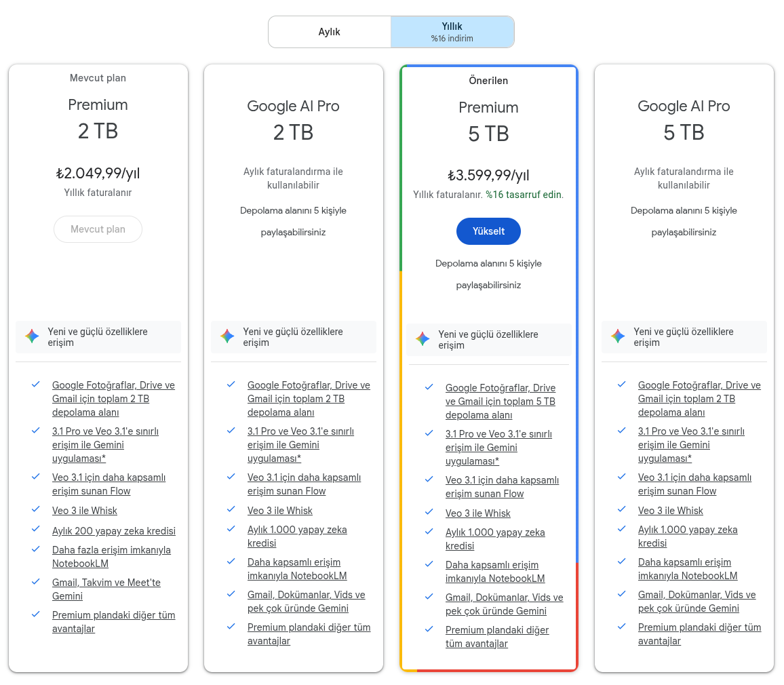Viewport: 784px width, 685px height.
Task: Open Flow link in Premium 2 TB card
Action: 109,484
